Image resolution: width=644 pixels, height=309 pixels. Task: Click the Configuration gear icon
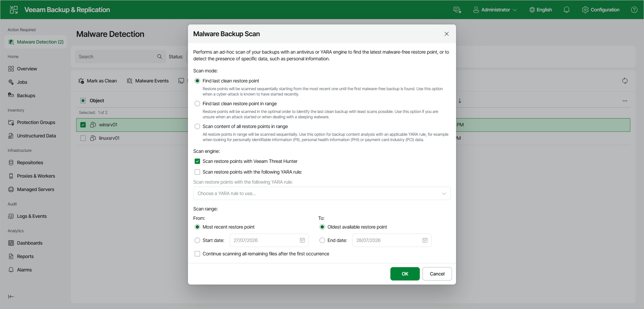pyautogui.click(x=585, y=10)
